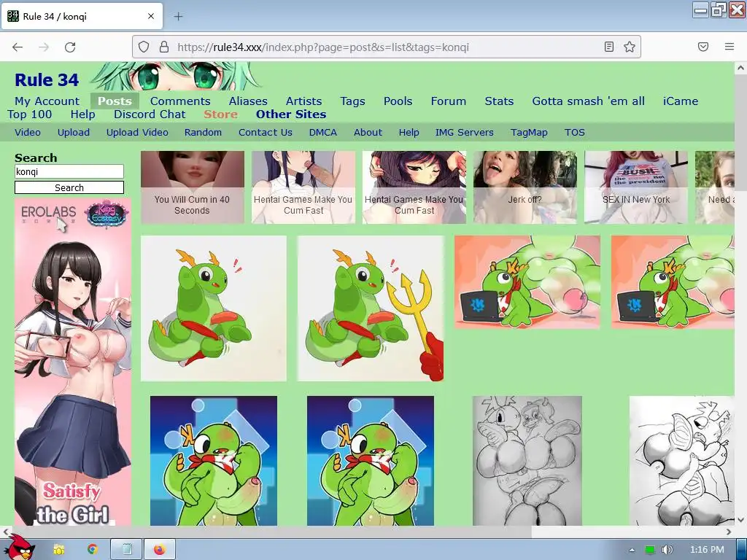
Task: Open the Tags page
Action: [352, 101]
